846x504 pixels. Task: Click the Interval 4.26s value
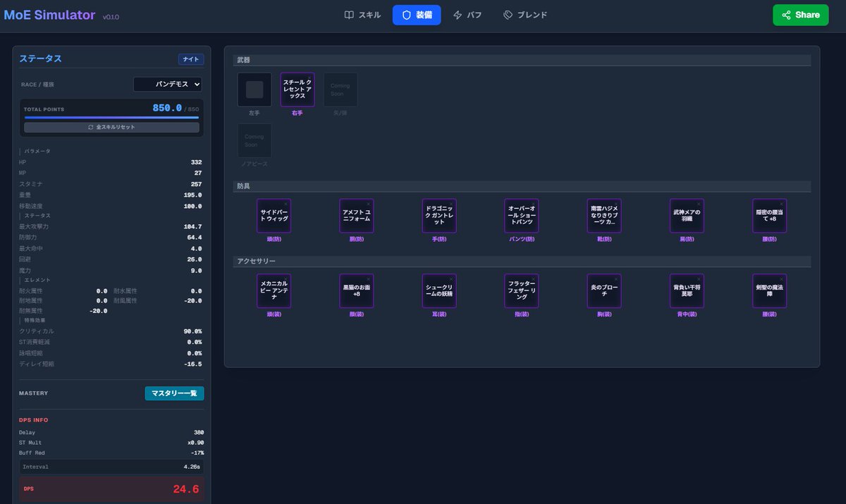193,467
